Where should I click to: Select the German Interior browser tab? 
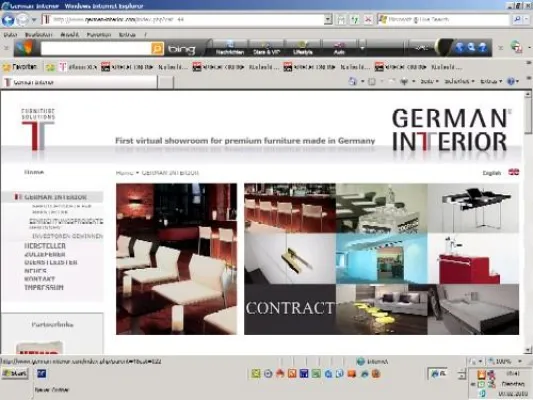[x=80, y=82]
